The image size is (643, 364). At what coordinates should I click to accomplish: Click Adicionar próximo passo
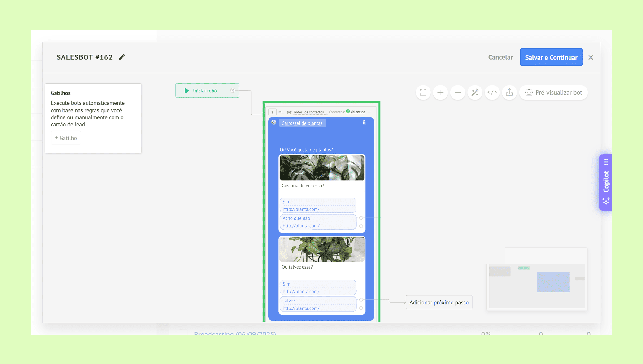pyautogui.click(x=439, y=303)
